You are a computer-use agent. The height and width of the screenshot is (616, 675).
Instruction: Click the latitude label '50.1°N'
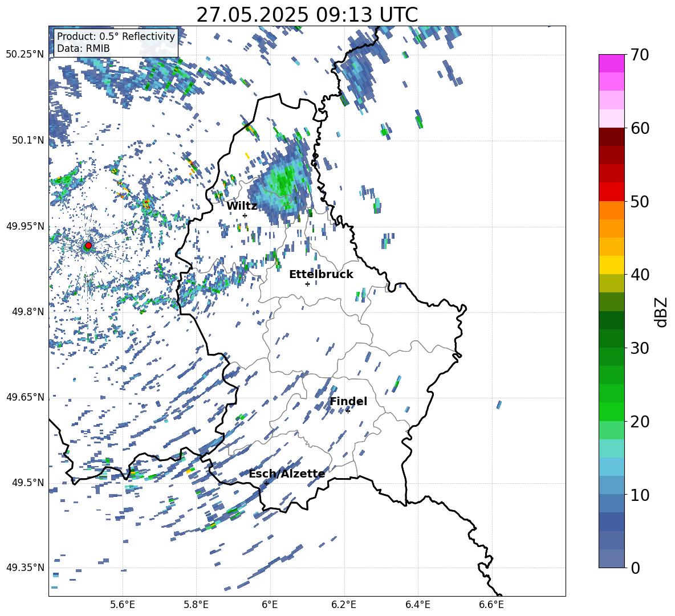(27, 140)
